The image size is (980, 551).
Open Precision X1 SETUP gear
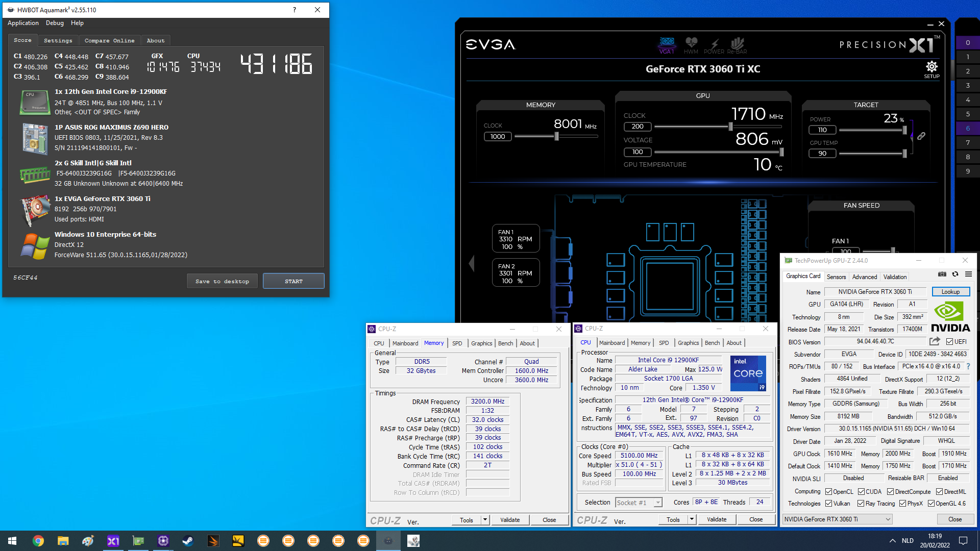point(932,69)
